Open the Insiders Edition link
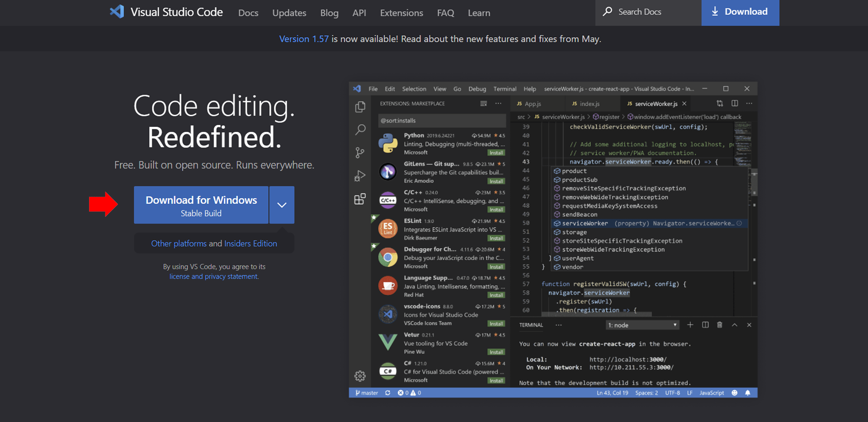This screenshot has height=422, width=868. pyautogui.click(x=250, y=244)
